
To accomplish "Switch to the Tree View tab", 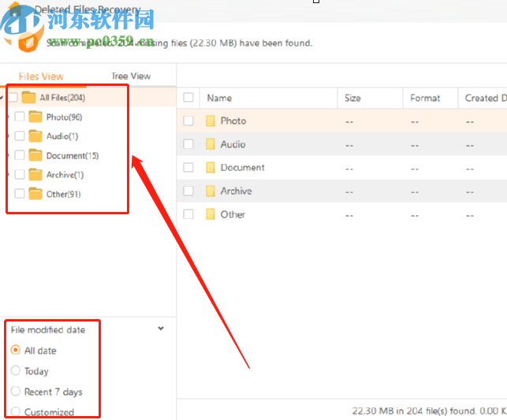I will tap(131, 76).
